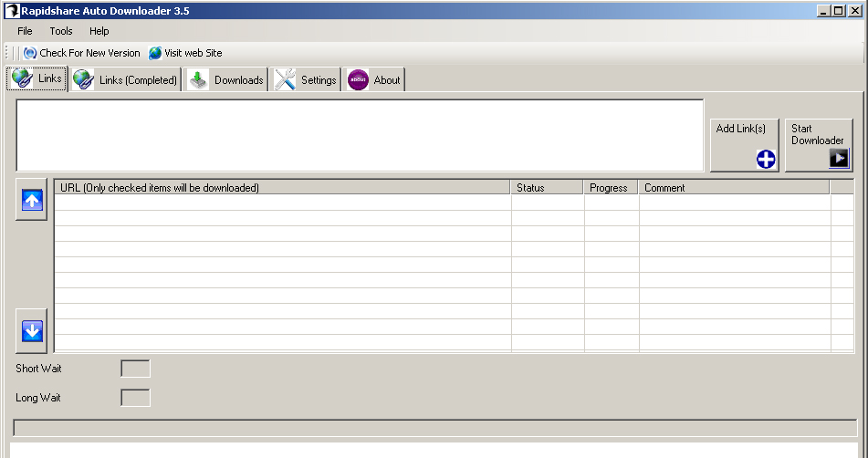This screenshot has width=868, height=458.
Task: Click the blue move-down arrow button
Action: 32,331
